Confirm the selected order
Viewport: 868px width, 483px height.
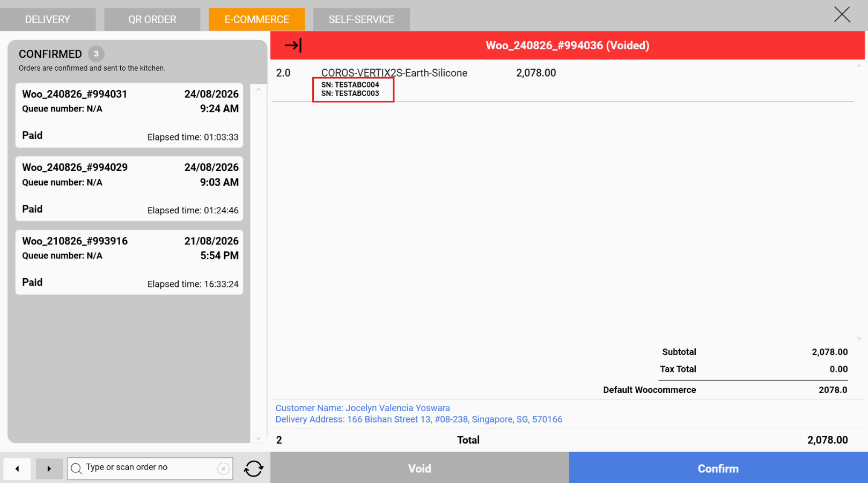pyautogui.click(x=718, y=468)
